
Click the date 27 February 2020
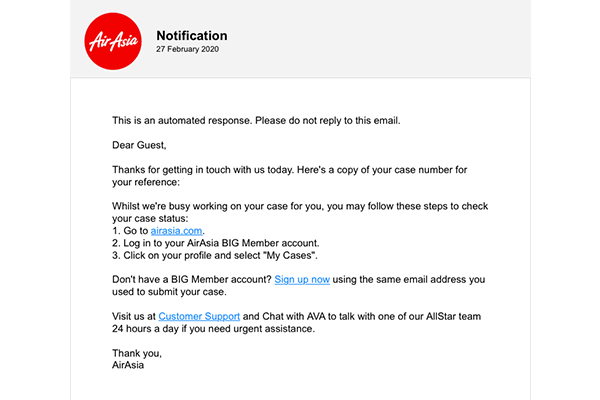(x=187, y=49)
